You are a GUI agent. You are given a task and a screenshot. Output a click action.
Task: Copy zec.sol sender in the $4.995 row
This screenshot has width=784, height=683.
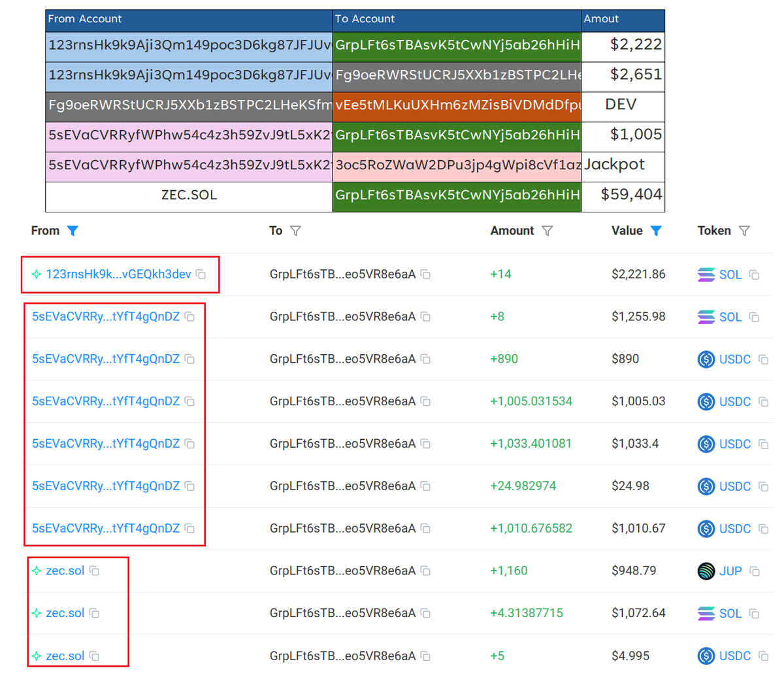pos(94,656)
